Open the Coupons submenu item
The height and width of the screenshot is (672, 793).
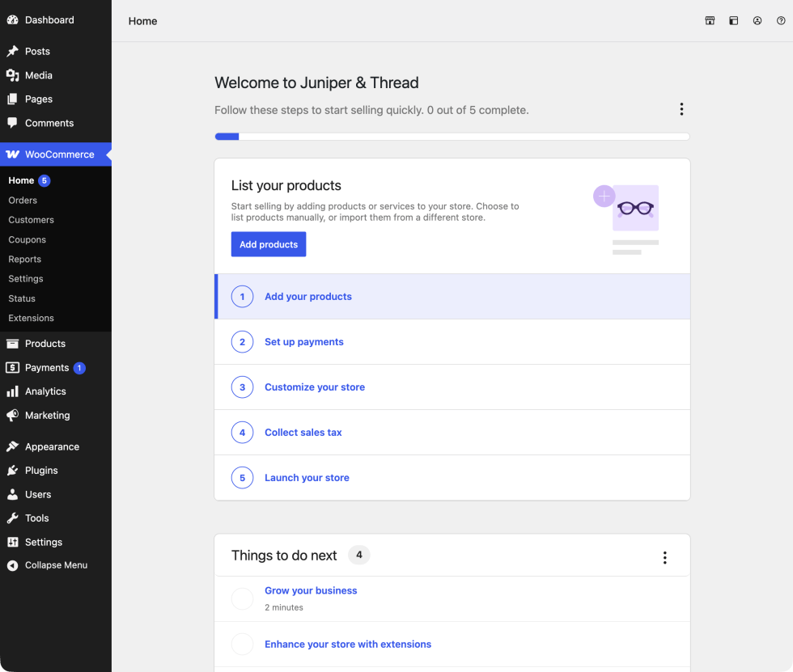27,239
